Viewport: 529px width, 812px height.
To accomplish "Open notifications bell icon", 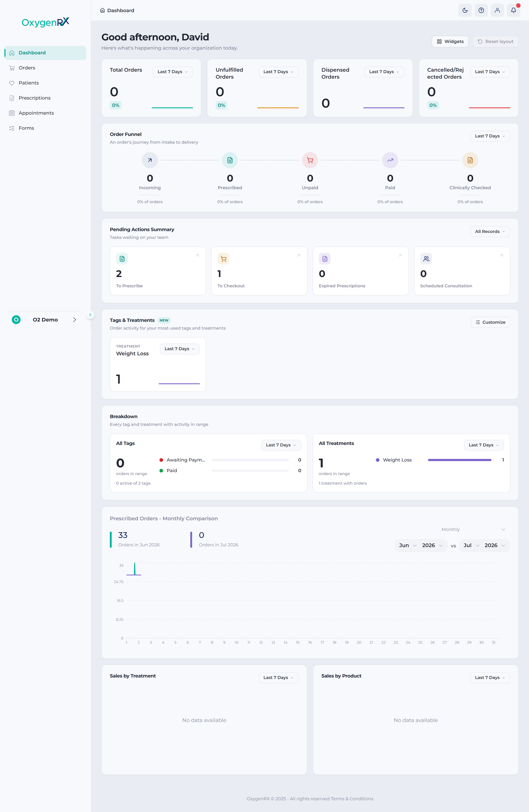I will tap(513, 10).
